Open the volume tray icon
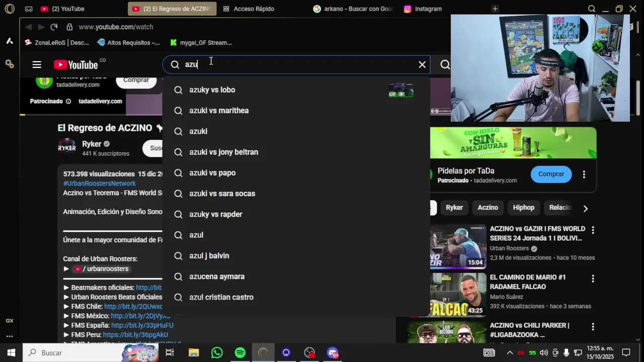Viewport: 644px width, 362px height. click(543, 352)
